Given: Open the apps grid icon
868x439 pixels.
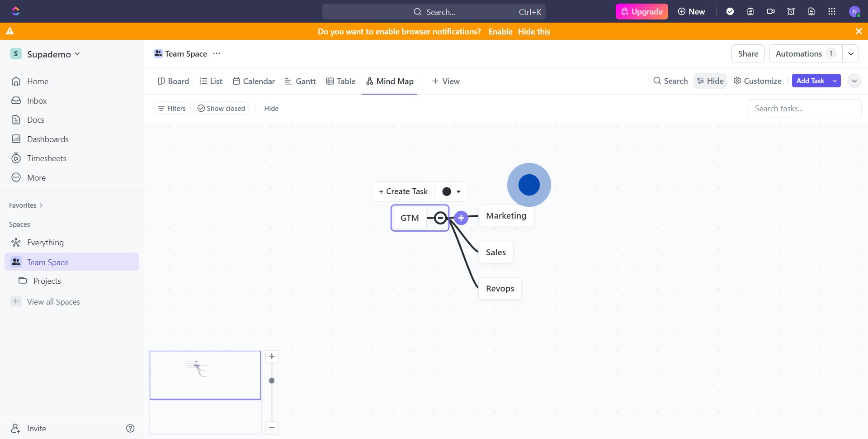Looking at the screenshot, I should click(x=832, y=12).
